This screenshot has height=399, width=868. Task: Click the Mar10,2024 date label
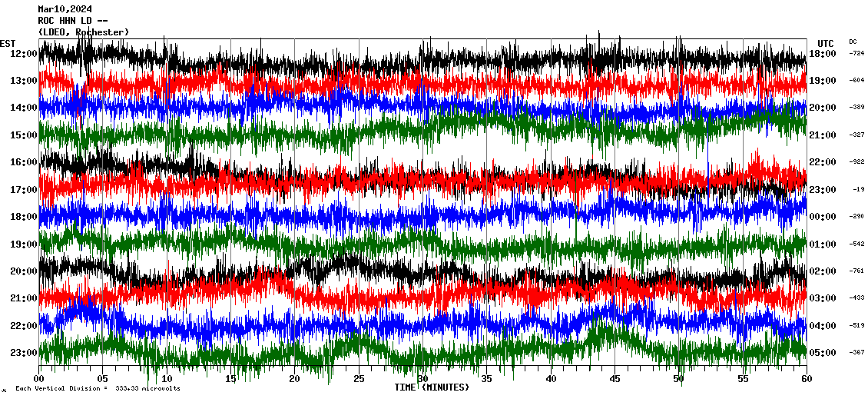[65, 9]
